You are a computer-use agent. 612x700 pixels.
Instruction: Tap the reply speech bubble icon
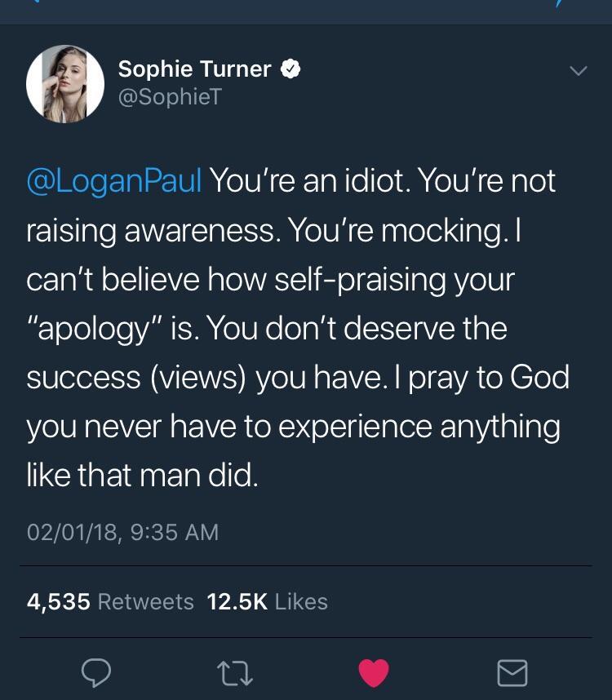pos(98,674)
